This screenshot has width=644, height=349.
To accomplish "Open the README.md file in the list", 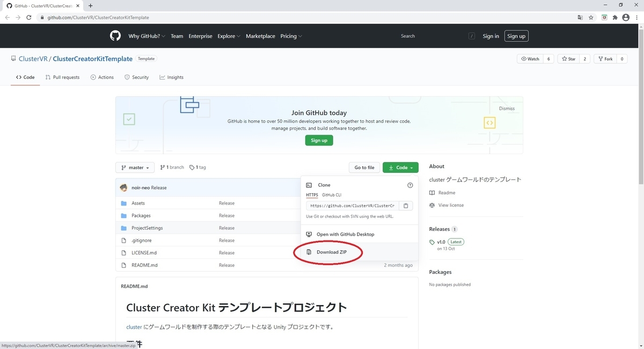I will coord(145,265).
